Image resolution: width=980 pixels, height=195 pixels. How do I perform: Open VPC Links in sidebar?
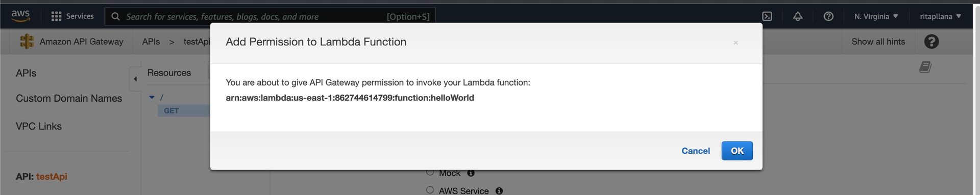pyautogui.click(x=39, y=126)
